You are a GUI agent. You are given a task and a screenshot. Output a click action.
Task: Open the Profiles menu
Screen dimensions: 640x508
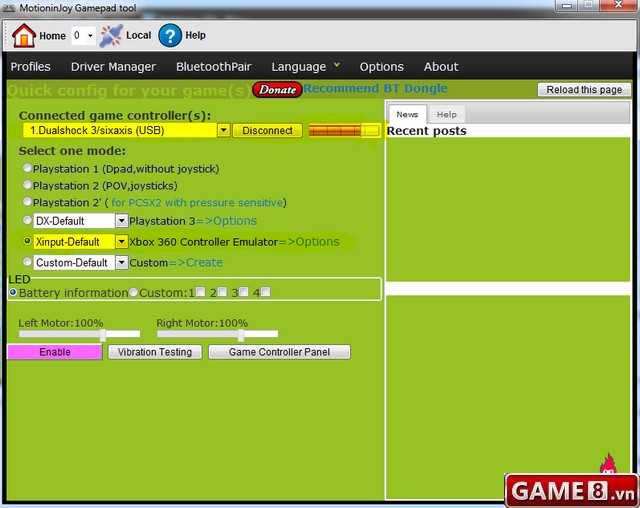(31, 67)
